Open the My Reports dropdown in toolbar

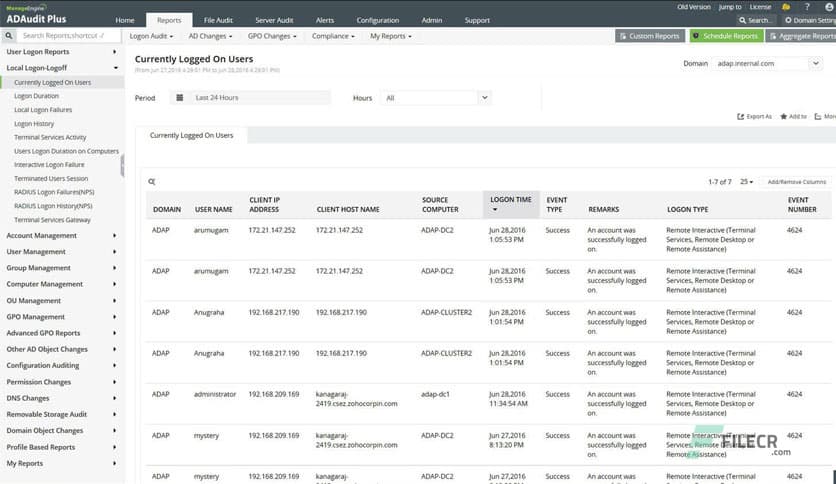coord(391,36)
